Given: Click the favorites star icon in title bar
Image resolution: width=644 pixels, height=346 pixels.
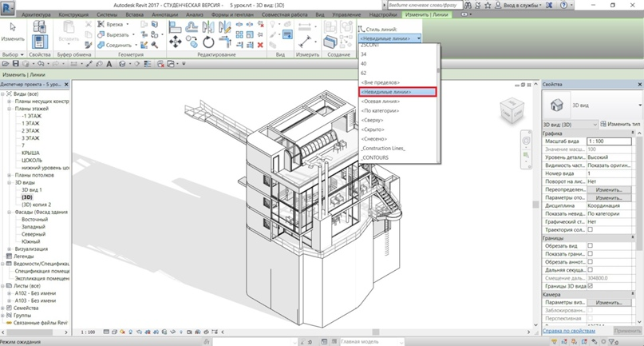Looking at the screenshot, I should pos(488,6).
